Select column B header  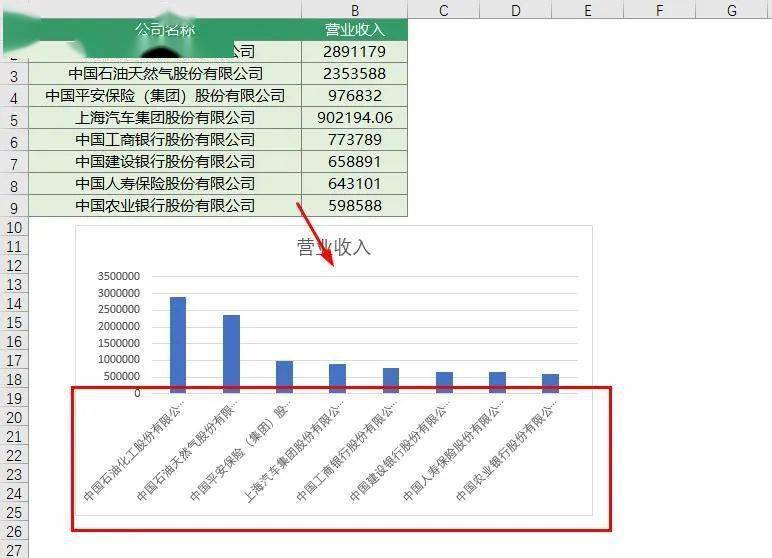pyautogui.click(x=354, y=9)
